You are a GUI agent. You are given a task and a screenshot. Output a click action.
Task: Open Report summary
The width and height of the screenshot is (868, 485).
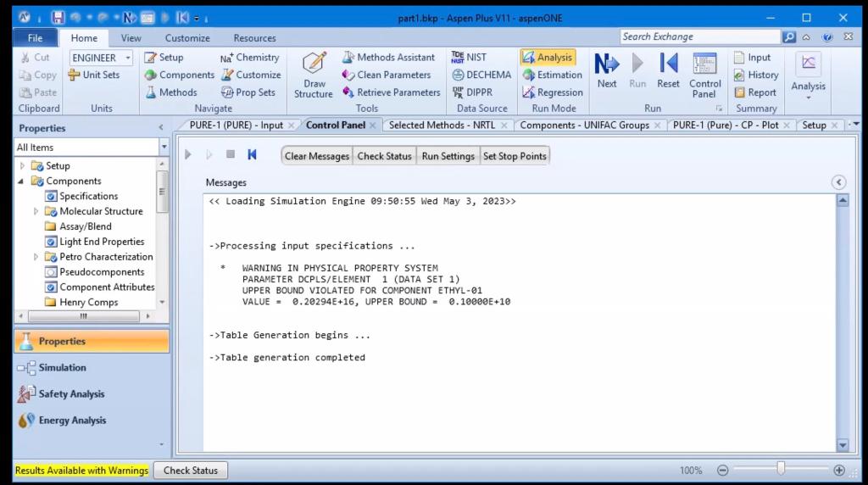pos(755,92)
